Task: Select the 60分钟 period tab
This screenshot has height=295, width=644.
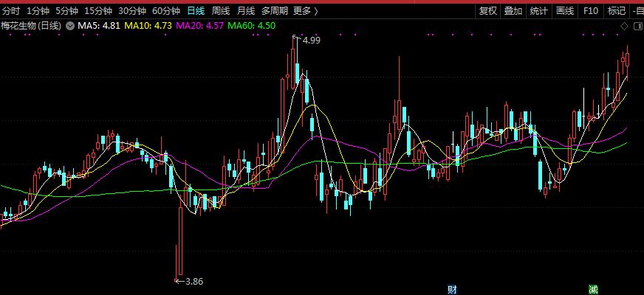Action: tap(166, 11)
